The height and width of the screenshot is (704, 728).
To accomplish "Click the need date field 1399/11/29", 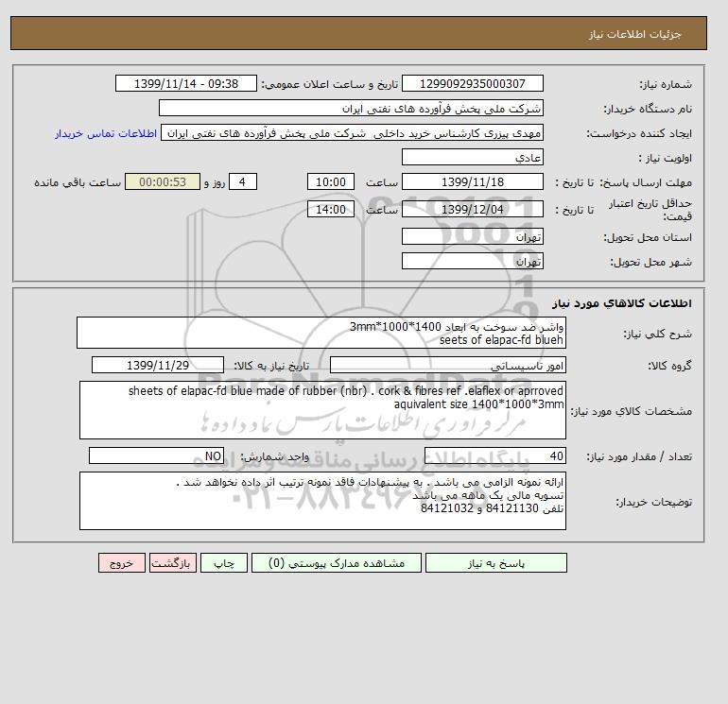I will (158, 365).
